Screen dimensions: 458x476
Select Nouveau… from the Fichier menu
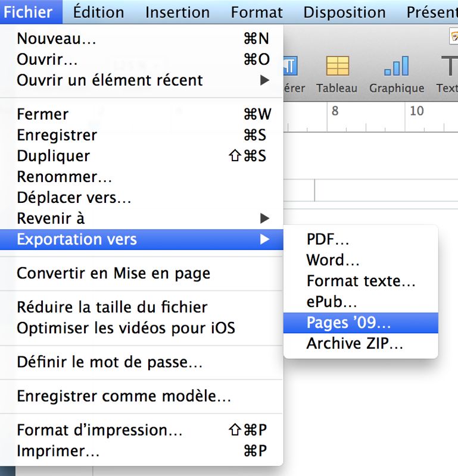point(57,39)
